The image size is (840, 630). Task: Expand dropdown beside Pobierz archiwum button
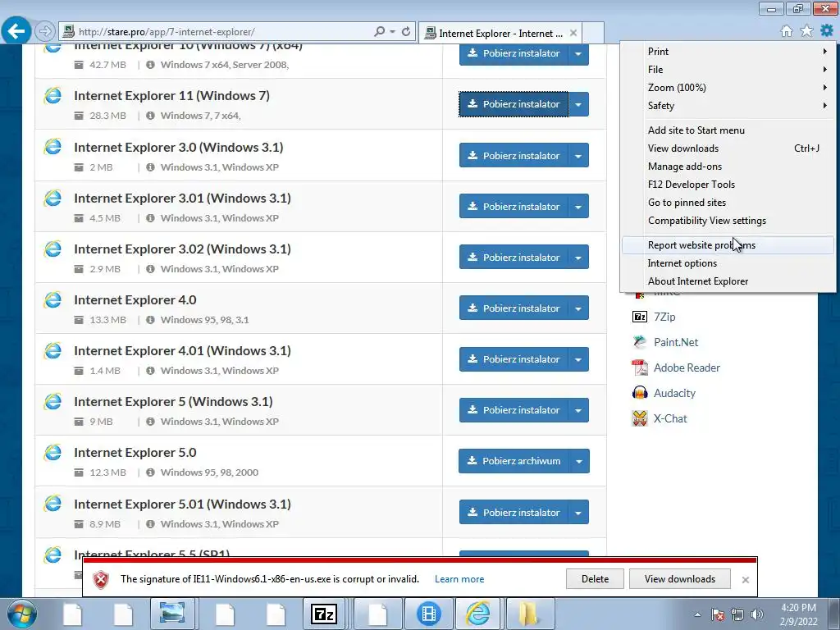tap(579, 461)
